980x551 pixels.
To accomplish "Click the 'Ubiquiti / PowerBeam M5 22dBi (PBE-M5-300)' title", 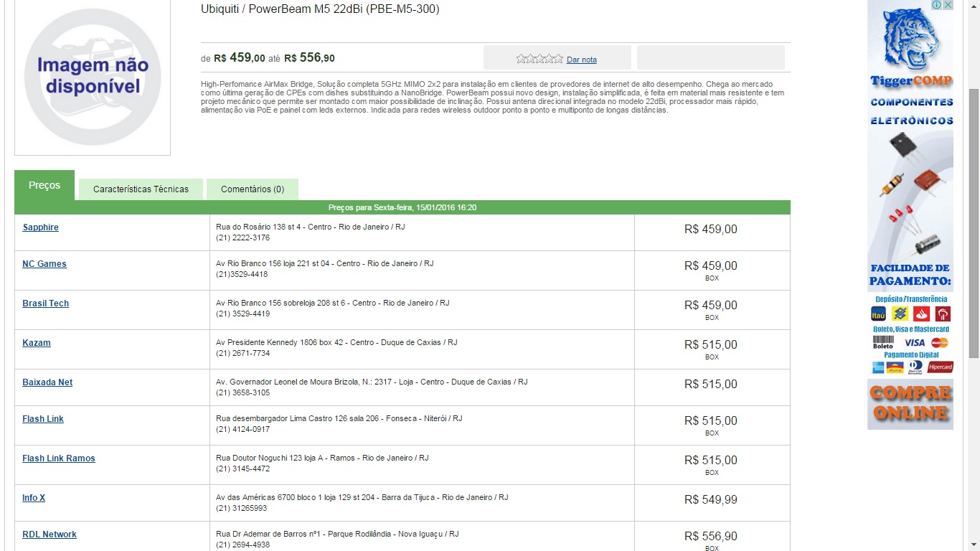I will tap(320, 9).
